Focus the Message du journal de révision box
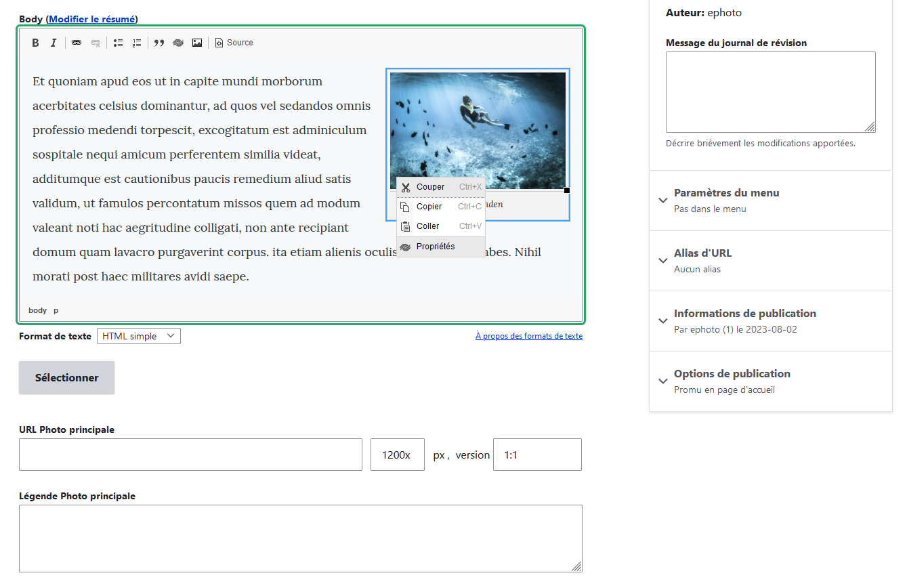 771,92
